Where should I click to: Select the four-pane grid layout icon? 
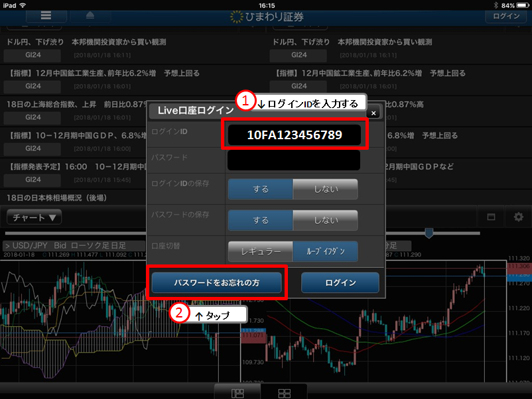point(285,392)
